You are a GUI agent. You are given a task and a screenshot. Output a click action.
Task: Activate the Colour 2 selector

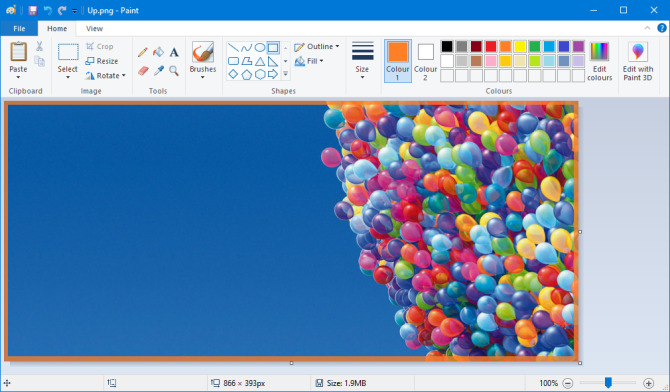[425, 61]
